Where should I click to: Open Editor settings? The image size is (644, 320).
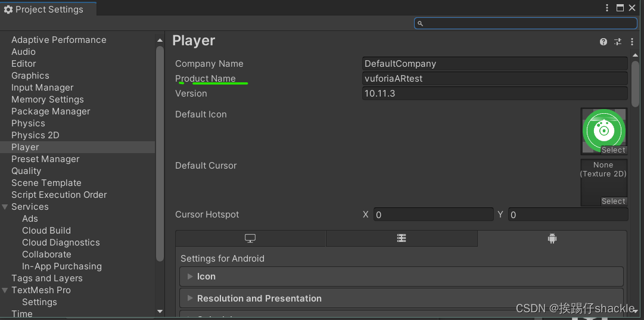(x=23, y=64)
